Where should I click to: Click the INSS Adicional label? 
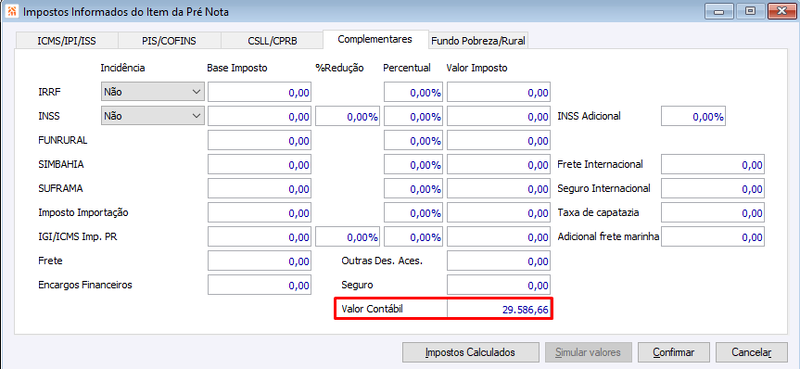[x=589, y=116]
